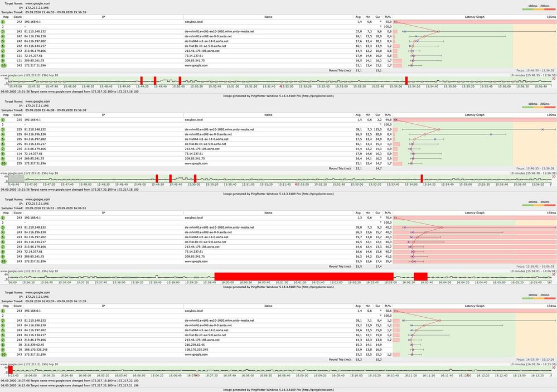Pick hop 10 circle in 15:56:01 report

pyautogui.click(x=3, y=261)
